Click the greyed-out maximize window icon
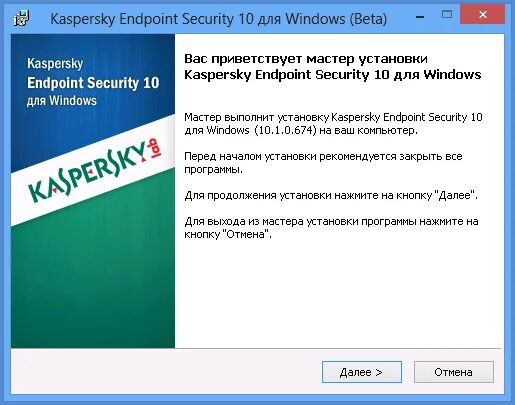This screenshot has height=405, width=515. 447,14
